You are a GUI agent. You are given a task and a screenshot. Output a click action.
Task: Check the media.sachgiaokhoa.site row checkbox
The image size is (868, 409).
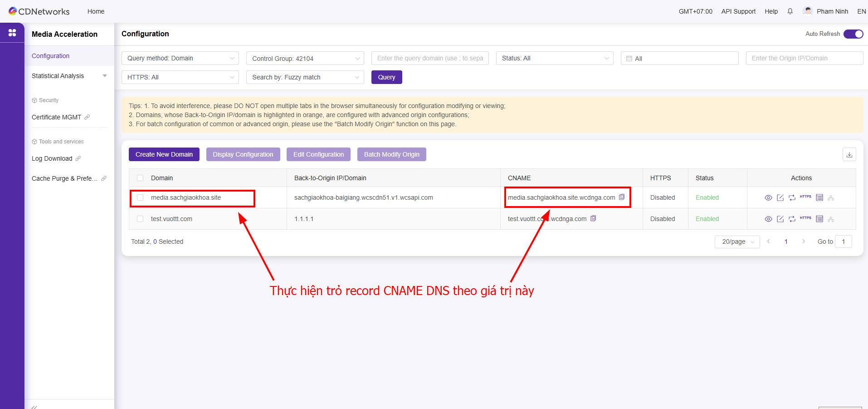(x=140, y=197)
